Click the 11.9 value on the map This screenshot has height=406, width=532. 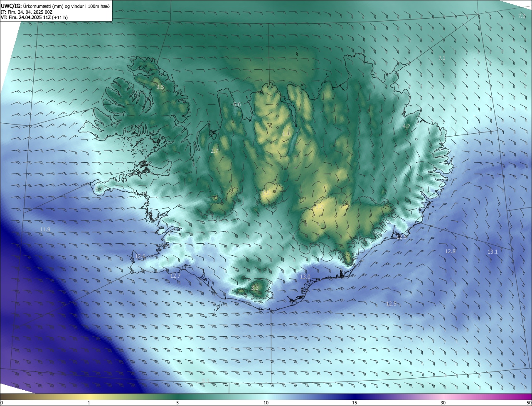click(x=45, y=229)
